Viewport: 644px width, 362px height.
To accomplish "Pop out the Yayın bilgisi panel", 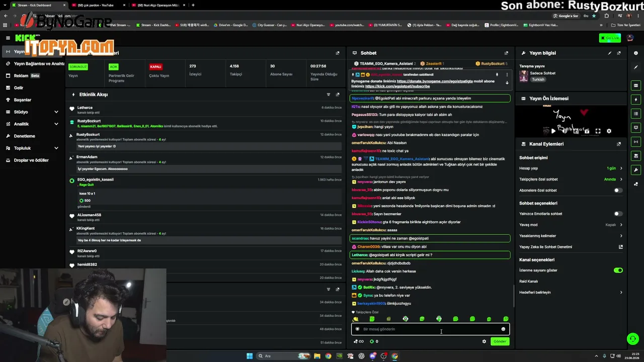I will (619, 53).
